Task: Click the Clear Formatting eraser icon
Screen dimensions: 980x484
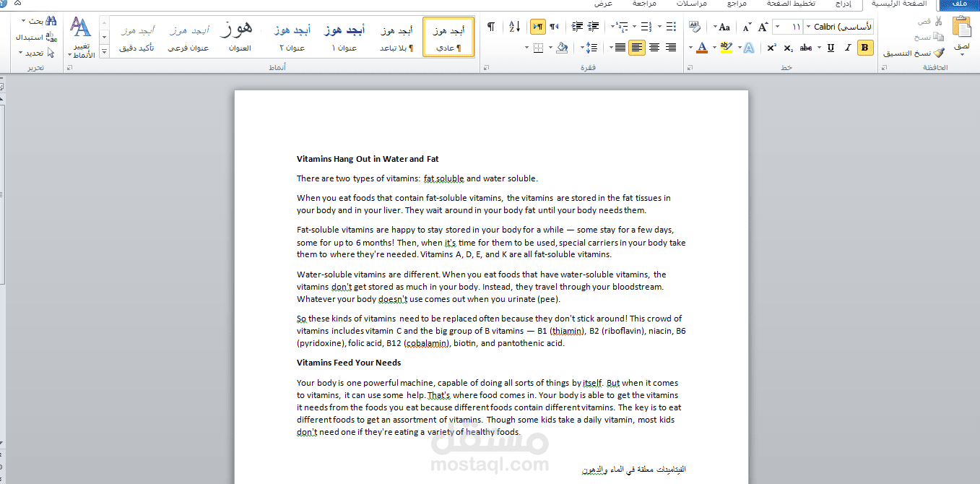Action: tap(695, 27)
